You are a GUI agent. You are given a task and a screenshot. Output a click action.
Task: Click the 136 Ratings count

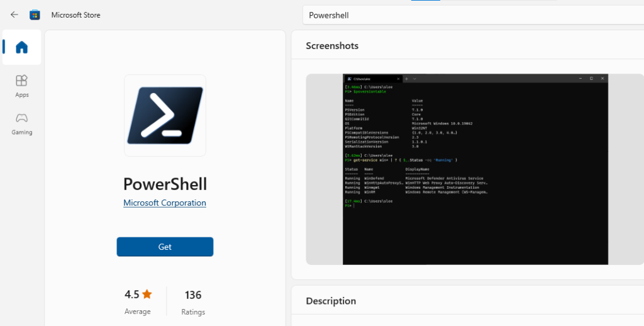193,295
